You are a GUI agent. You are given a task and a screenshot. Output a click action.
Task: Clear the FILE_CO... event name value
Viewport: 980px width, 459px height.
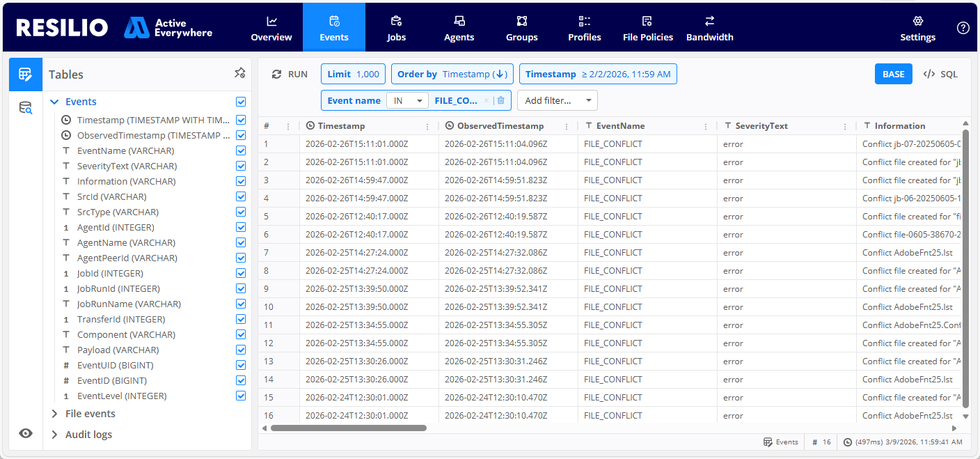pos(487,100)
